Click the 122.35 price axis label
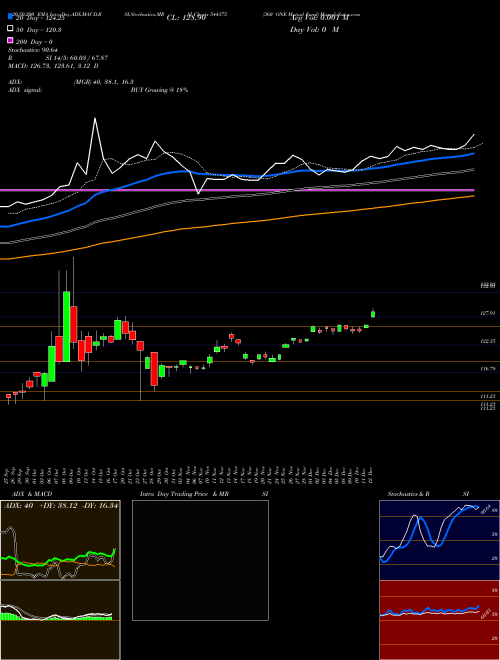 pyautogui.click(x=488, y=341)
